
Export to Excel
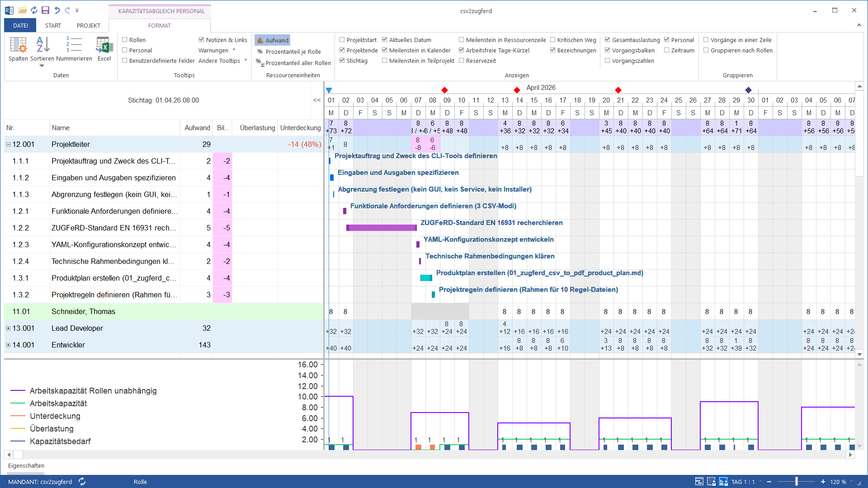104,49
